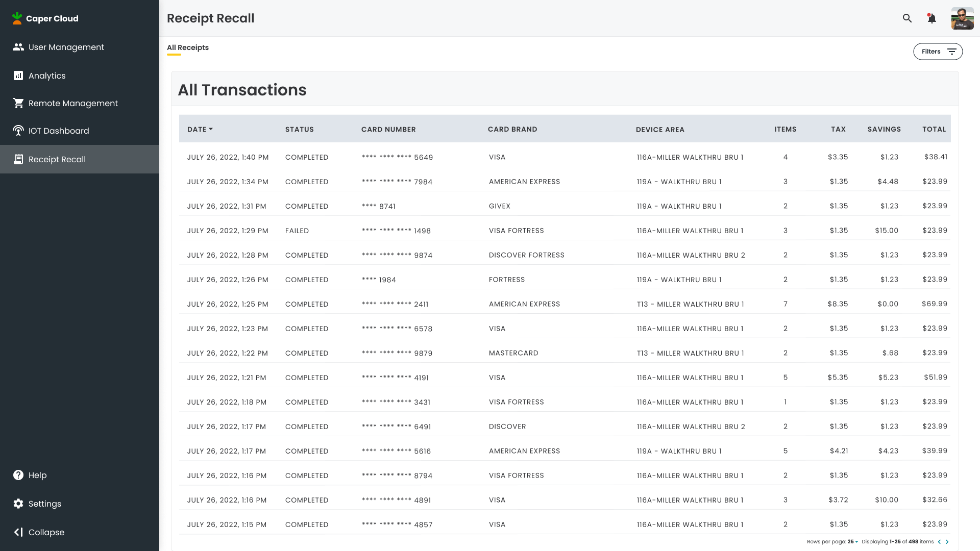980x551 pixels.
Task: Click the Remote Management cart icon
Action: click(x=18, y=103)
